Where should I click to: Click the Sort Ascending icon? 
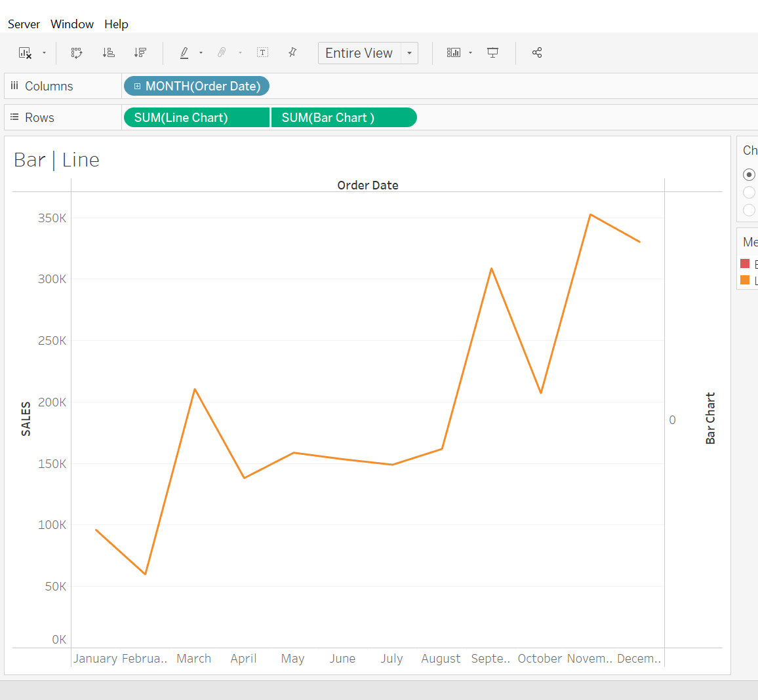pyautogui.click(x=109, y=52)
